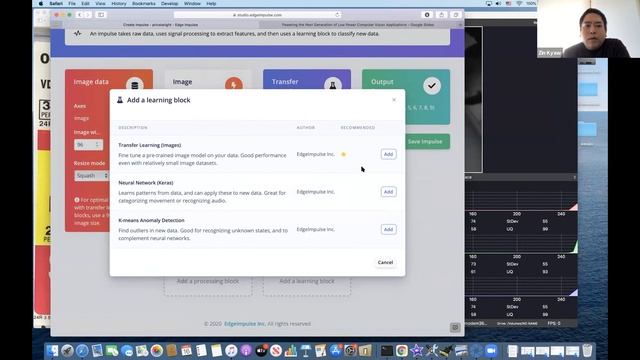Click Safari share button

[x=441, y=15]
